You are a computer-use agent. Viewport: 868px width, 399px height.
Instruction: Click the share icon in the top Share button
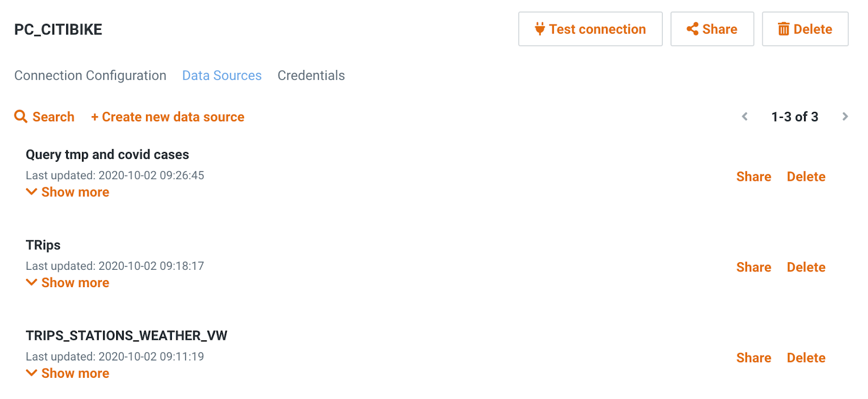click(692, 29)
